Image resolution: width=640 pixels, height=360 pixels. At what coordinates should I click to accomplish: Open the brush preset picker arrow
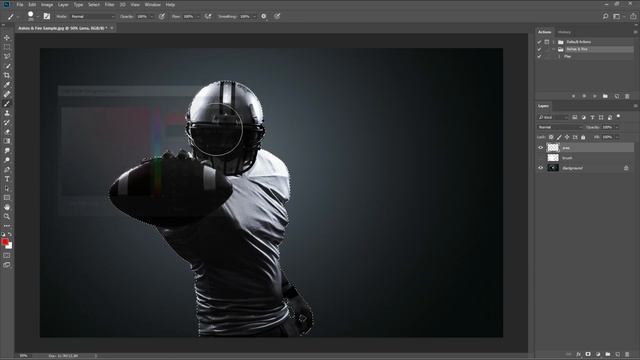pos(38,17)
